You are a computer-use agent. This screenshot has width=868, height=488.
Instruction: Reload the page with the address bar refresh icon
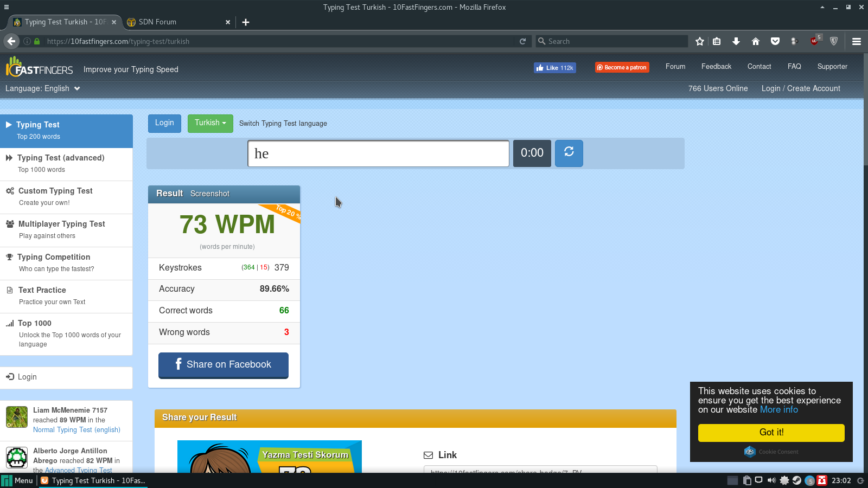tap(522, 41)
